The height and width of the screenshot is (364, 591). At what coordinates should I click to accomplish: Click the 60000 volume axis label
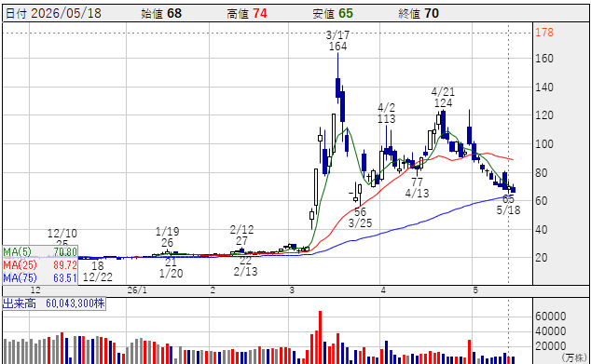(x=550, y=317)
